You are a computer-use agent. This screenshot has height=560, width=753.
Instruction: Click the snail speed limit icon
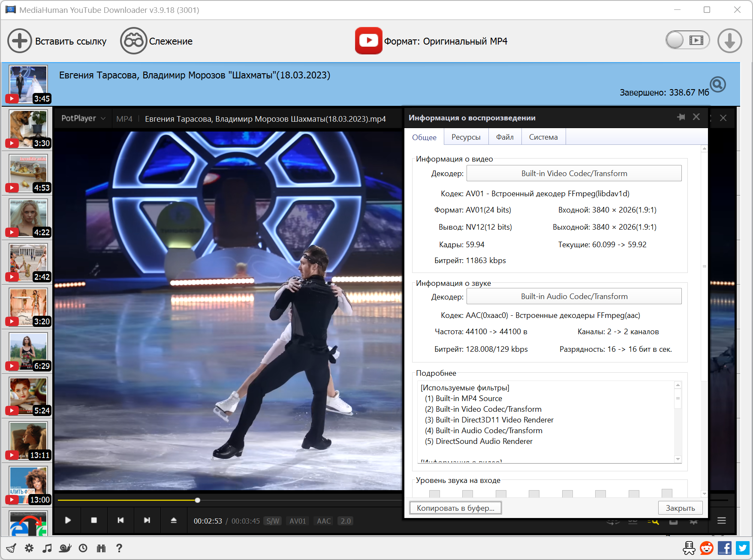65,548
